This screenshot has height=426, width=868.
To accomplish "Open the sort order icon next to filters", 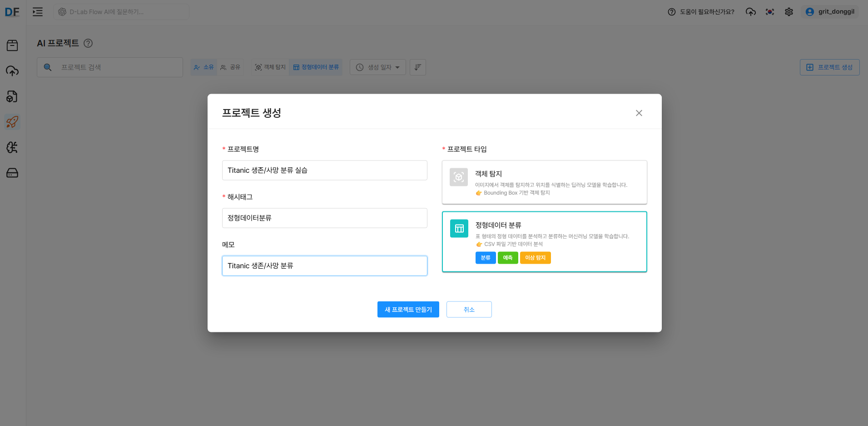I will (417, 67).
